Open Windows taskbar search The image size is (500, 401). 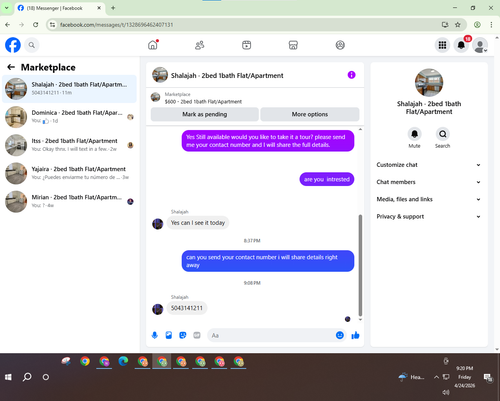tap(27, 377)
